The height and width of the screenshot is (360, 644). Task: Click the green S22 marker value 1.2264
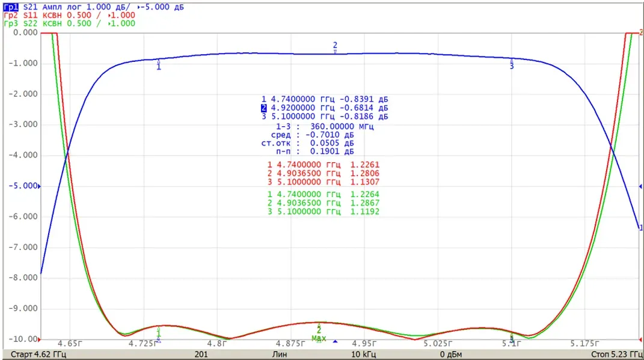365,194
